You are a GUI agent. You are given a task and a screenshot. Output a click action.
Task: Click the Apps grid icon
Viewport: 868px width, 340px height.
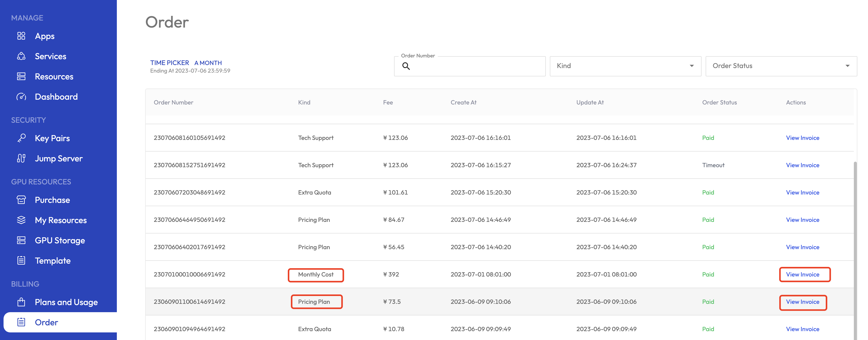pos(21,36)
